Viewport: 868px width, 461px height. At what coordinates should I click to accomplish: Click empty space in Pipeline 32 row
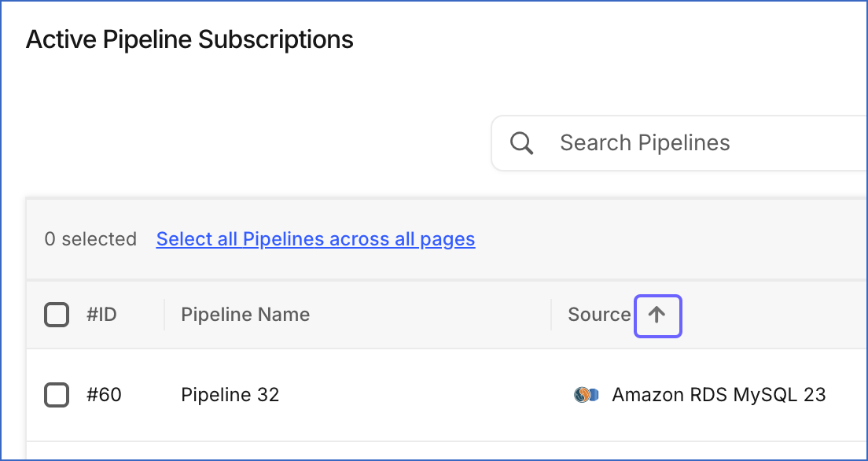point(421,395)
